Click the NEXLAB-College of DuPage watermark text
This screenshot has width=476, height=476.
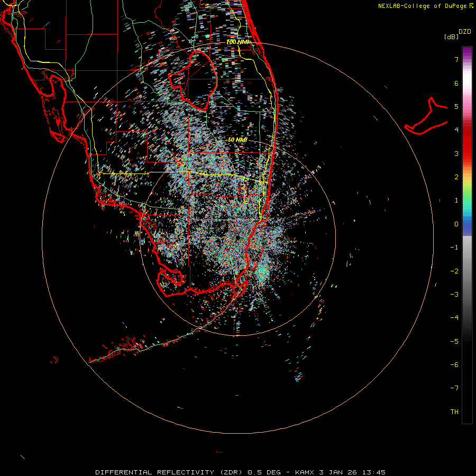pyautogui.click(x=426, y=6)
